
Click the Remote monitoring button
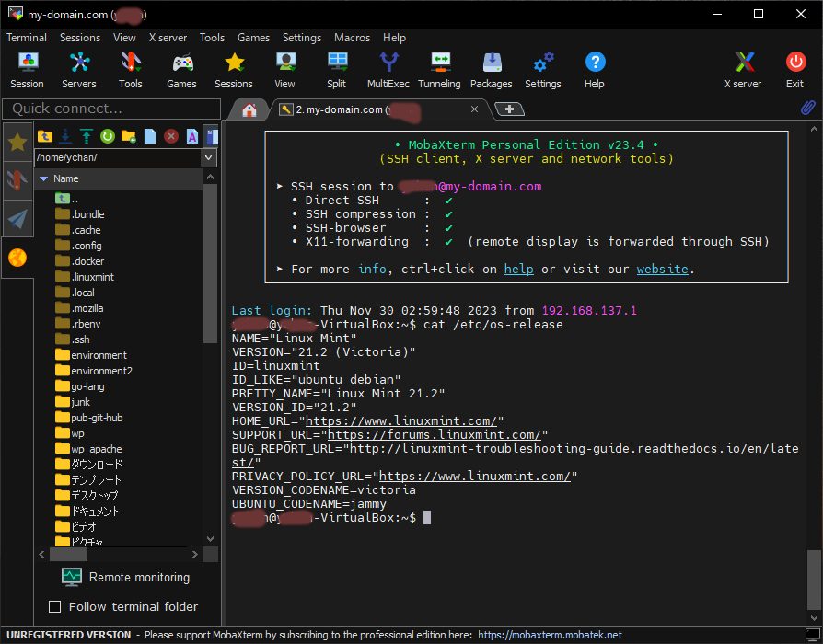pyautogui.click(x=125, y=577)
